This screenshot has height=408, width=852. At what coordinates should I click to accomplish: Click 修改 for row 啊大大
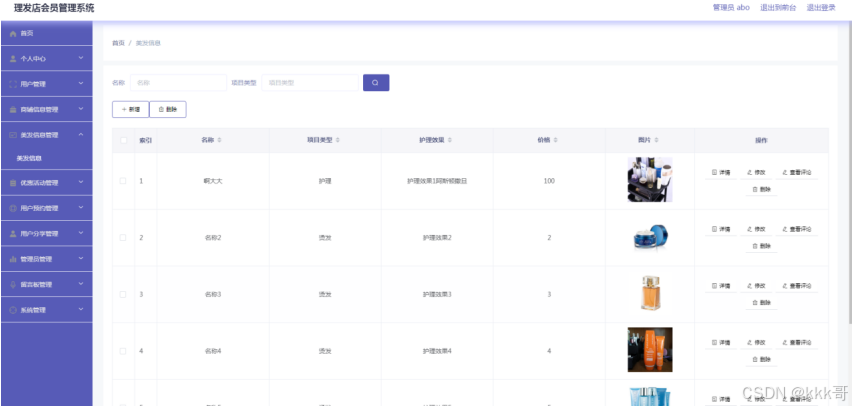click(756, 172)
